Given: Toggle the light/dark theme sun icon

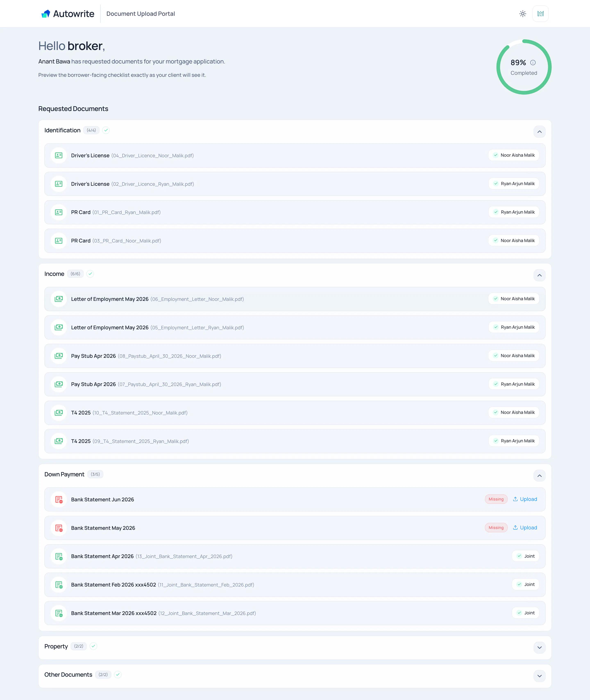Looking at the screenshot, I should coord(522,14).
